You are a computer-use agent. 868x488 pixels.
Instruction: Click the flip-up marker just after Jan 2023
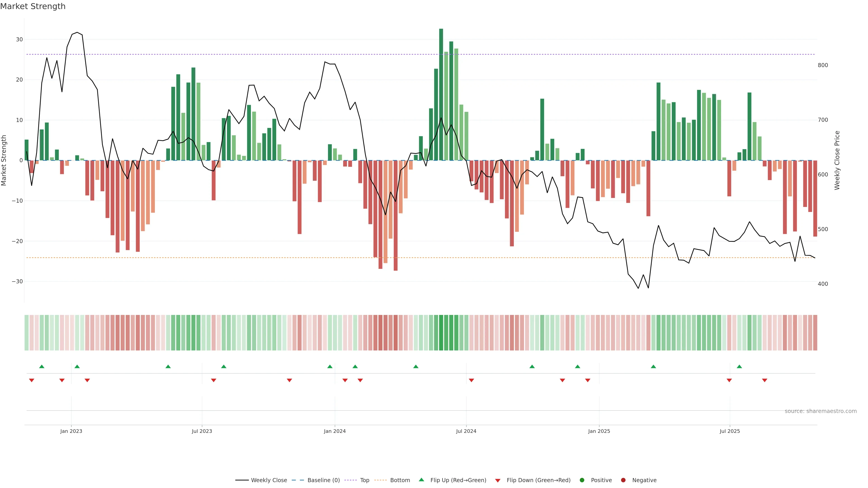tap(77, 366)
